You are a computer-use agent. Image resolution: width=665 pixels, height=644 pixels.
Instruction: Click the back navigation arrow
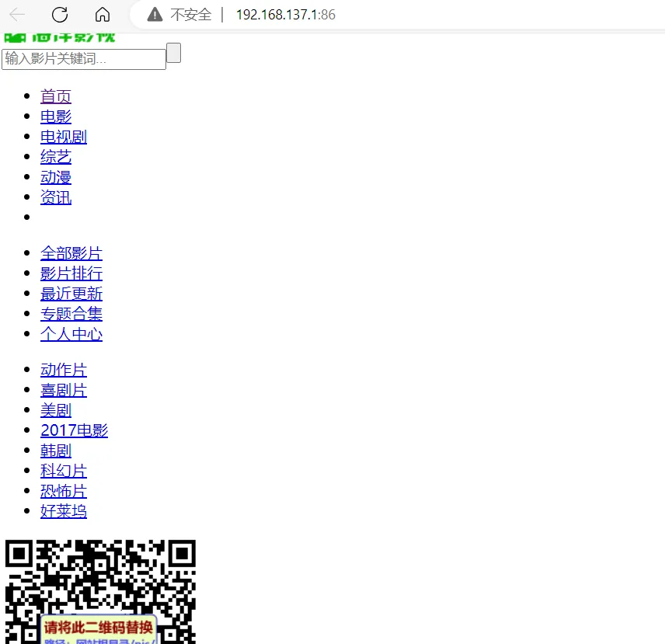[17, 15]
